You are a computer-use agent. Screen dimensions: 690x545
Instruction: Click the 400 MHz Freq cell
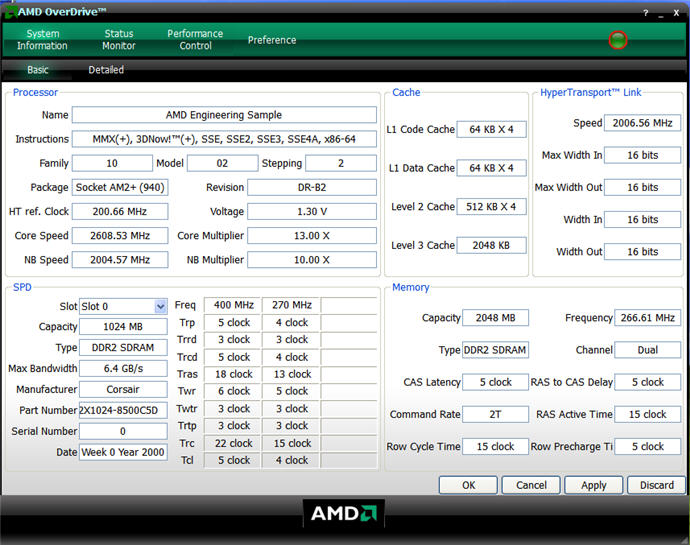pos(234,305)
